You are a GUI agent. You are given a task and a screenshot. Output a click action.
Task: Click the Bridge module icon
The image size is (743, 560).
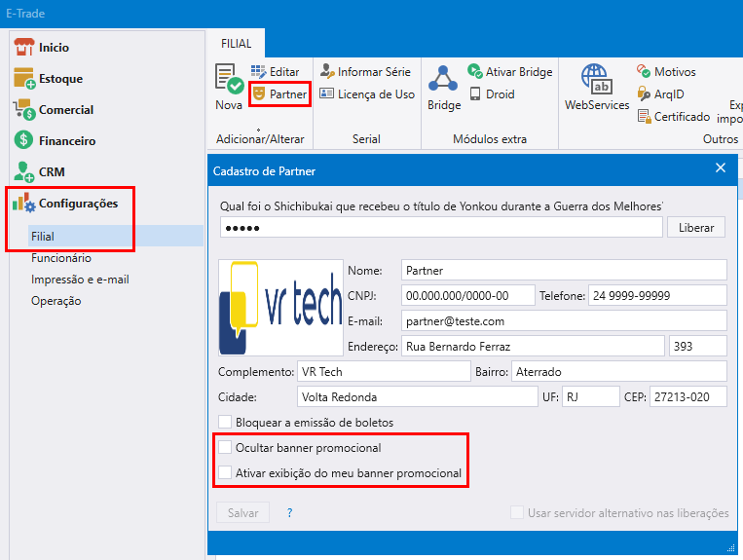[444, 81]
